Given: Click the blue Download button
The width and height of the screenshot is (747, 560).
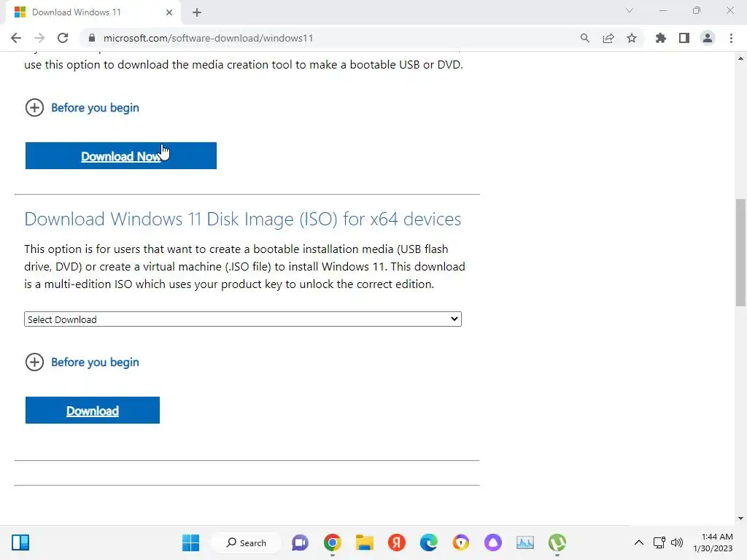Looking at the screenshot, I should pos(93,410).
